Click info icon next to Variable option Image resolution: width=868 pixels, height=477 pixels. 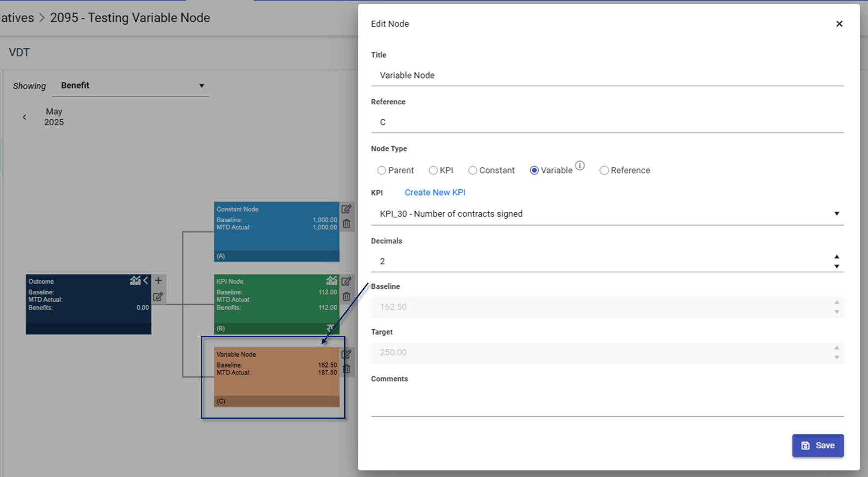click(580, 165)
